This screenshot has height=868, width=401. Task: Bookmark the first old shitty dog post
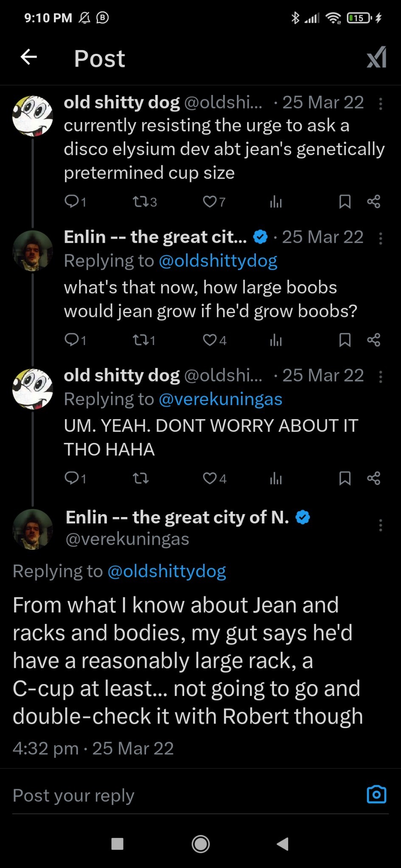click(345, 201)
